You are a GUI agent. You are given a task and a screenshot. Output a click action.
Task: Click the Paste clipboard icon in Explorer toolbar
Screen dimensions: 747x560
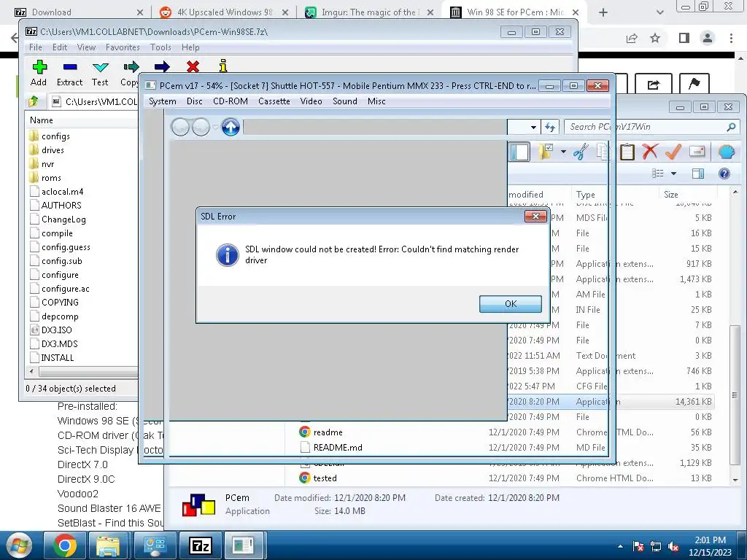(x=627, y=152)
